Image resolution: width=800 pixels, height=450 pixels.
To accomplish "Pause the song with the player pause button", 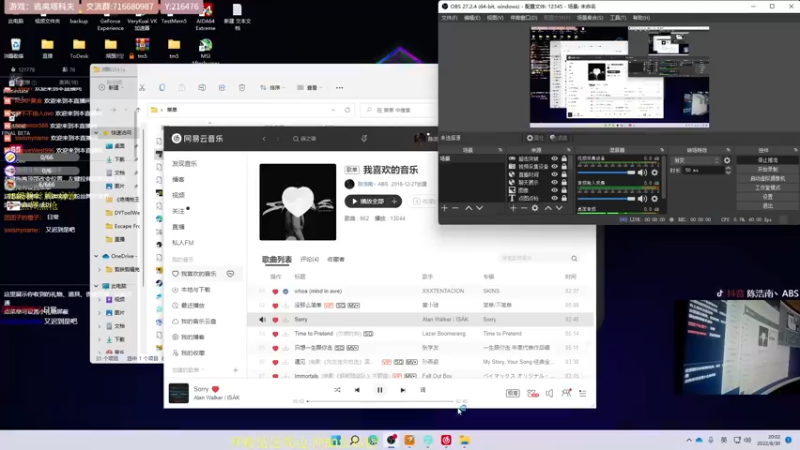I will click(x=380, y=390).
